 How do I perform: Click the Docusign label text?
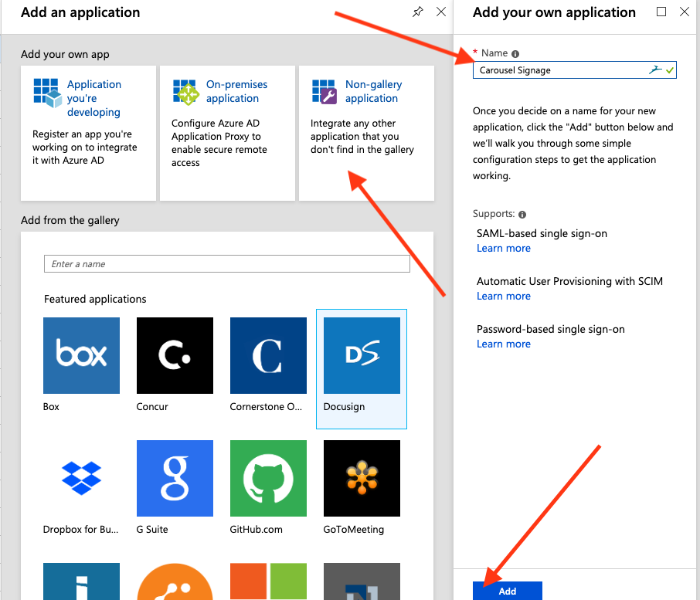[344, 407]
